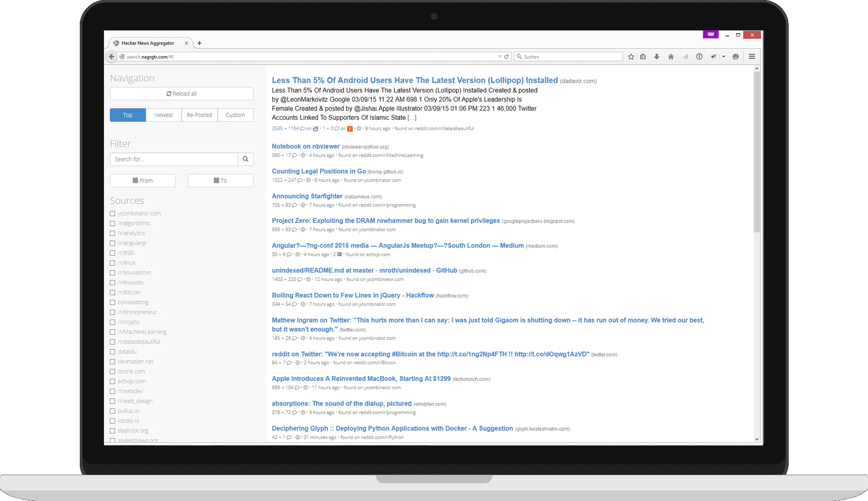This screenshot has width=868, height=501.
Task: Open the From date picker
Action: pyautogui.click(x=143, y=181)
